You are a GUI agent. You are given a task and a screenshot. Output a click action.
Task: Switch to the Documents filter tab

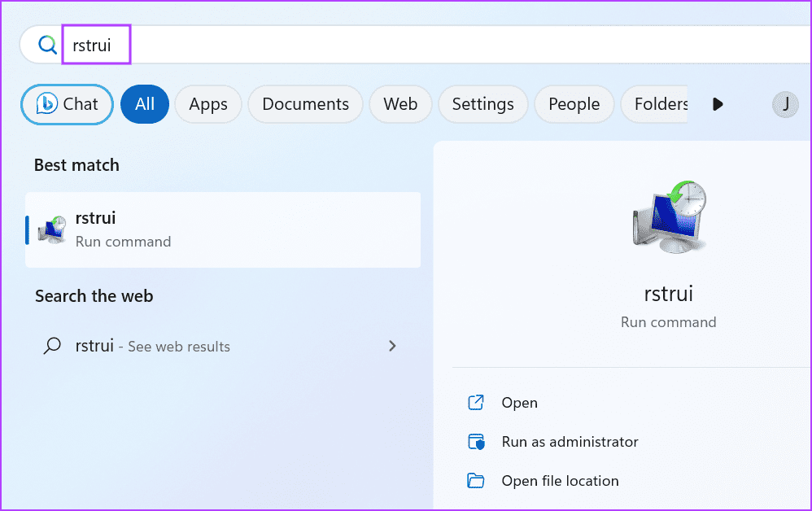(x=305, y=104)
